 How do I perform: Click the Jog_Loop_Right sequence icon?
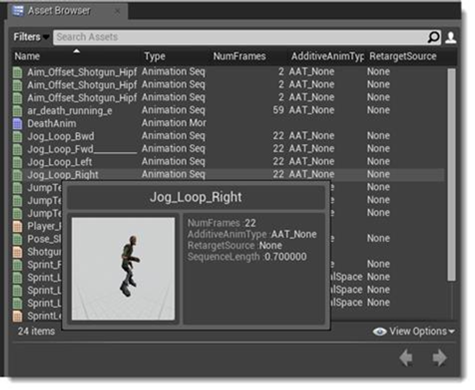pos(17,175)
